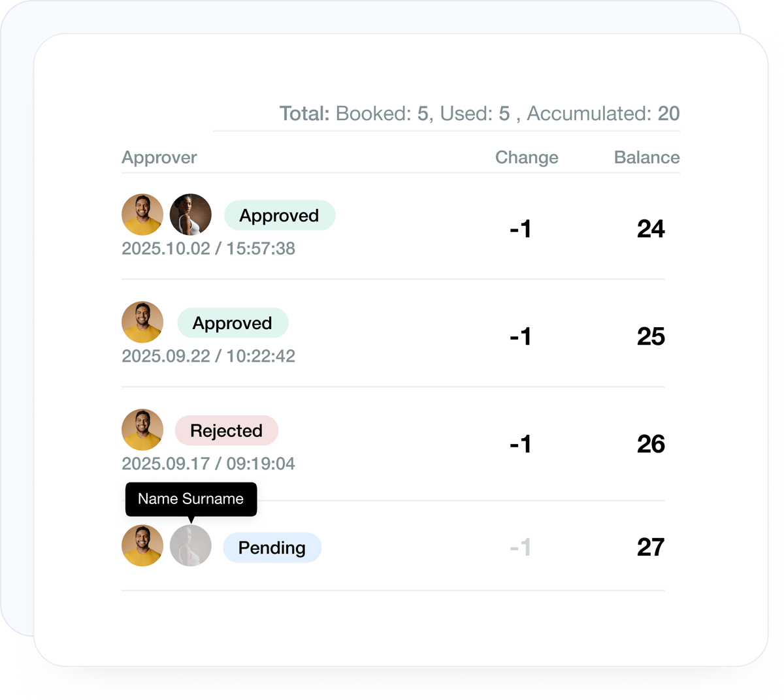Click the grayed-out avatar under the Name Surname tooltip
This screenshot has height=700, width=784.
click(x=190, y=546)
